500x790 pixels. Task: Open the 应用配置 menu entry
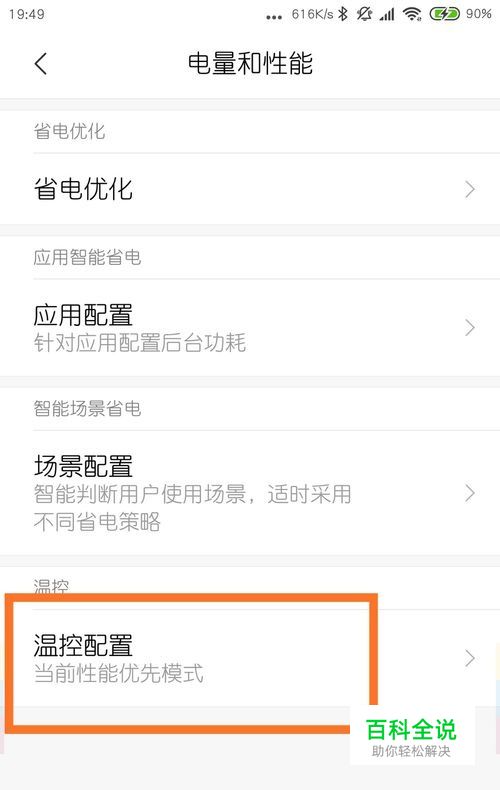(x=250, y=327)
